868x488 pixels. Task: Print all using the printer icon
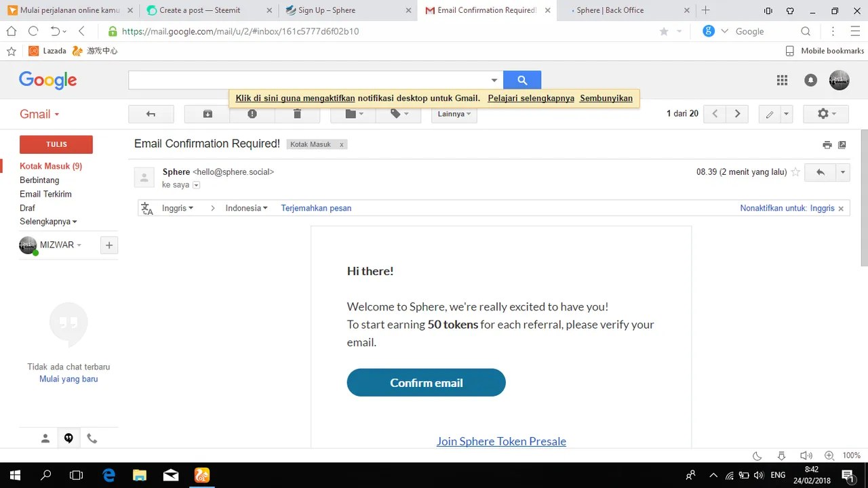pos(827,144)
